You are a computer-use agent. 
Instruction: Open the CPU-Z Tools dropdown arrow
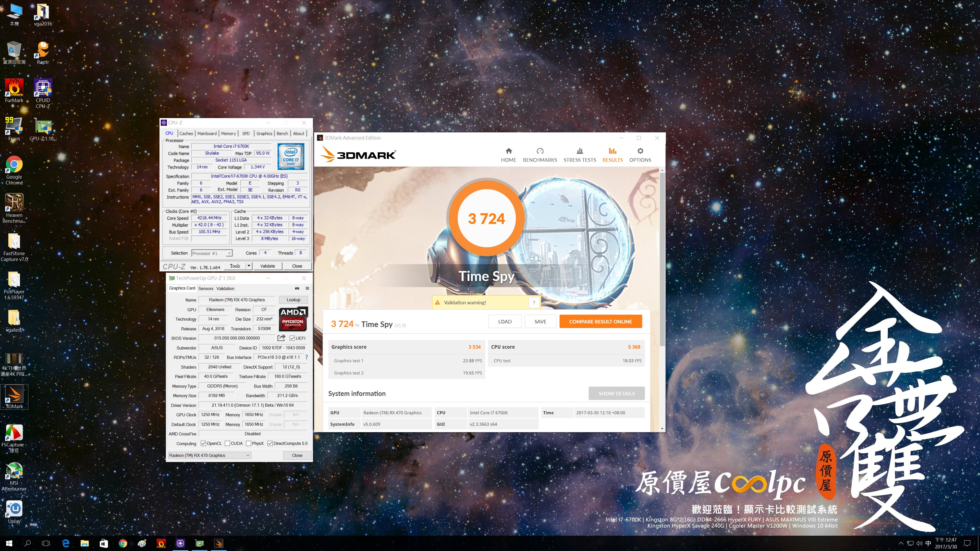[249, 266]
